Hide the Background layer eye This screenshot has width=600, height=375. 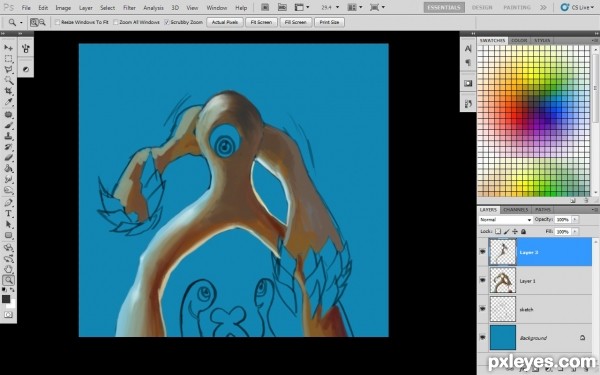click(483, 337)
